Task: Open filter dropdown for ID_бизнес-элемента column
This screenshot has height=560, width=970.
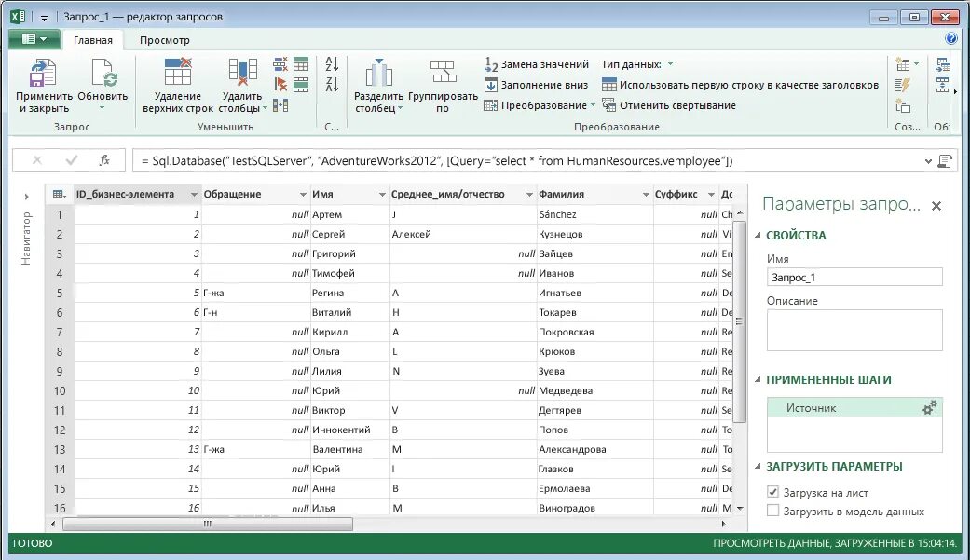Action: click(194, 195)
